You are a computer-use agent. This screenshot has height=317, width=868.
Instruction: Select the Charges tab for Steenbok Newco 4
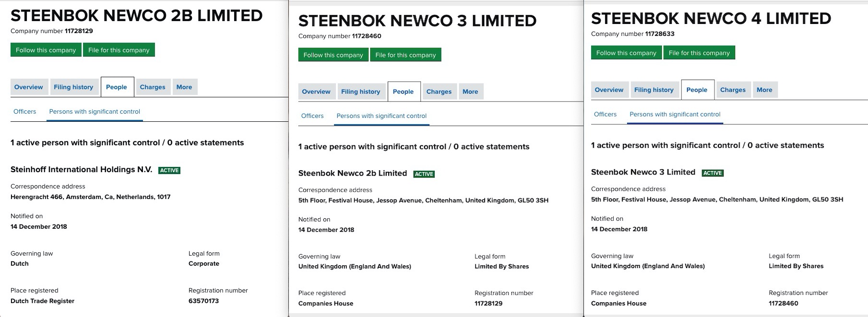coord(733,90)
